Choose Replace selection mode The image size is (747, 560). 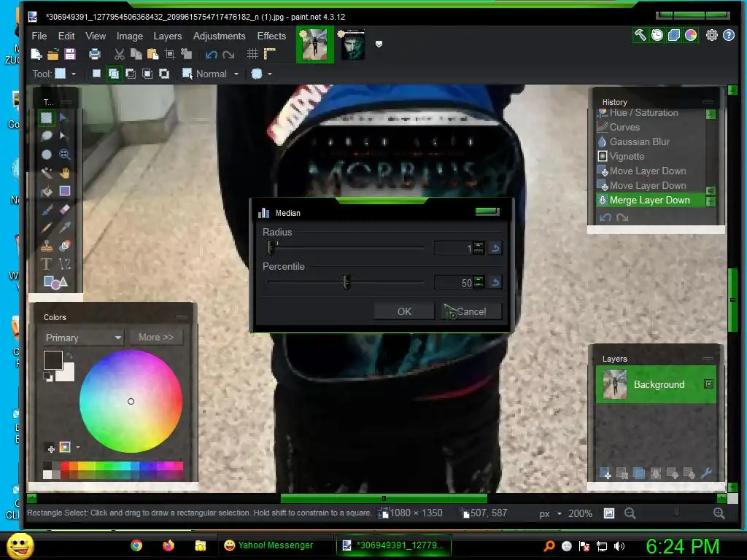pyautogui.click(x=96, y=74)
